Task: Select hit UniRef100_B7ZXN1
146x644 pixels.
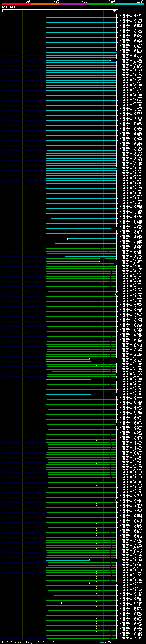Action: (131, 228)
